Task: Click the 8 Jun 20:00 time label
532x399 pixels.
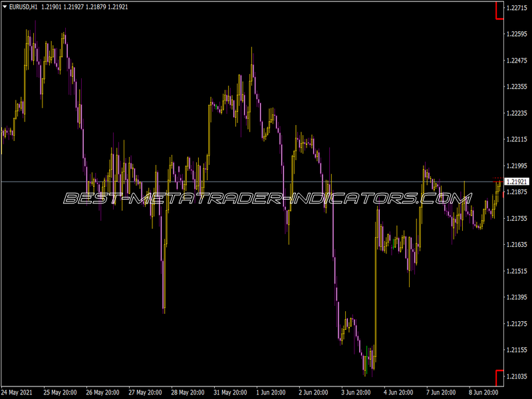Action: coord(484,392)
